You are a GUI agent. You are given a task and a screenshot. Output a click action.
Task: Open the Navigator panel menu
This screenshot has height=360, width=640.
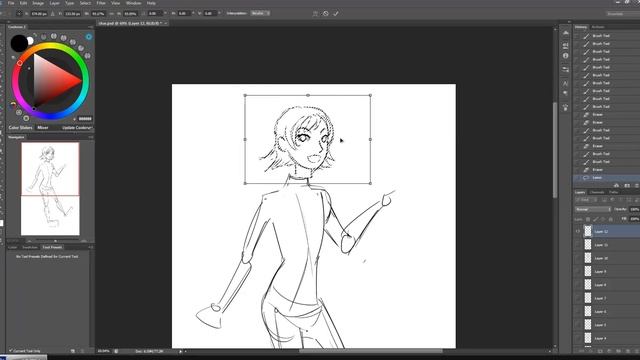(x=90, y=137)
